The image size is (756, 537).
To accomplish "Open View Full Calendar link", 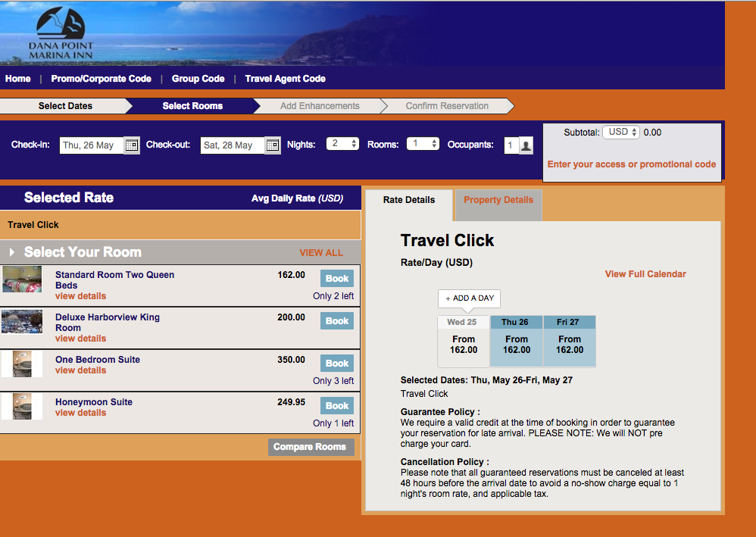I will 645,274.
